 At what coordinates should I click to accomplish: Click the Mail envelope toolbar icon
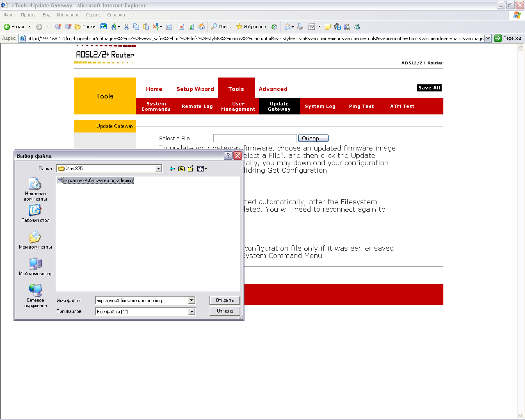[288, 27]
